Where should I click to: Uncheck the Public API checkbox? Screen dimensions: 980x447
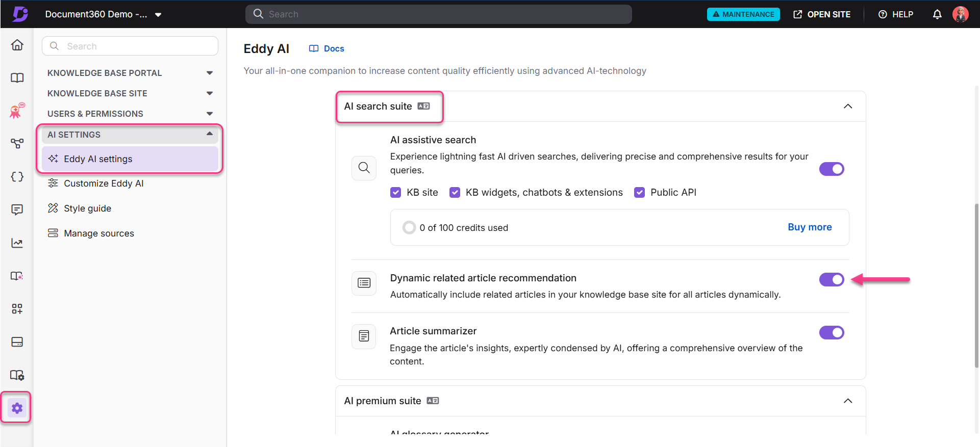click(639, 193)
